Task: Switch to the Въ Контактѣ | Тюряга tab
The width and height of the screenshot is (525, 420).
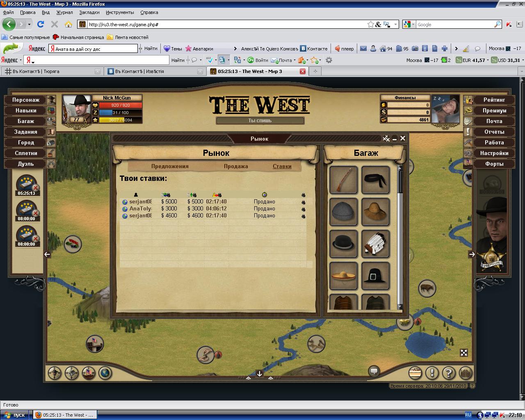Action: [x=52, y=71]
